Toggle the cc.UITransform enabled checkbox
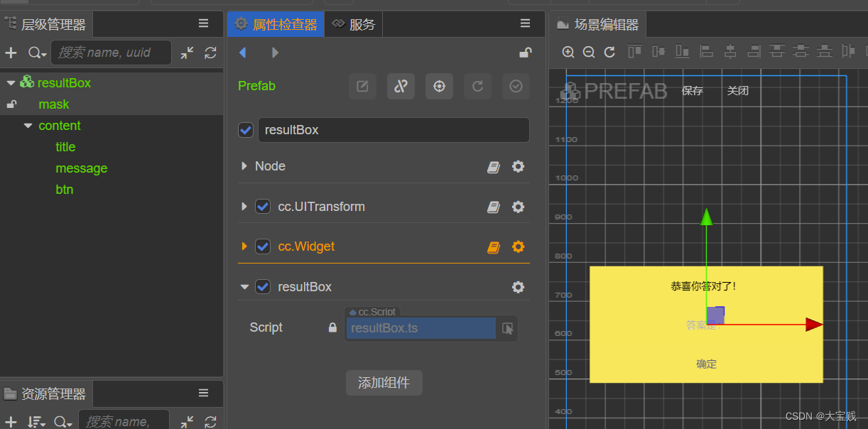This screenshot has width=868, height=429. click(x=263, y=207)
